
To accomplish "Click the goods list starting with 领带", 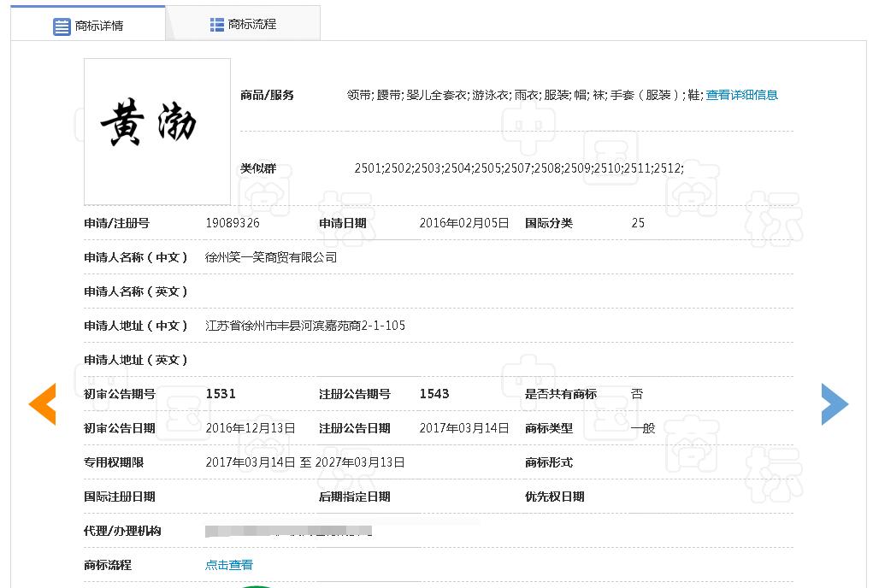I will pyautogui.click(x=523, y=95).
